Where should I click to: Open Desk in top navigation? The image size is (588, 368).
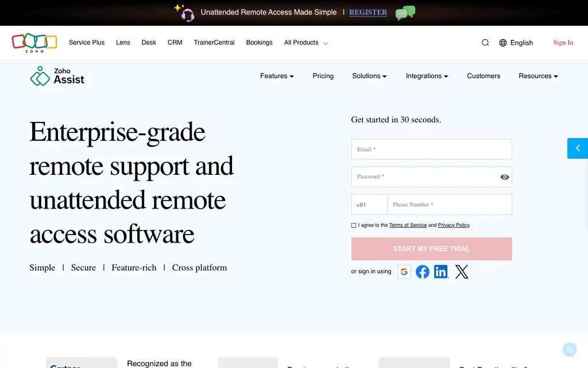point(149,43)
